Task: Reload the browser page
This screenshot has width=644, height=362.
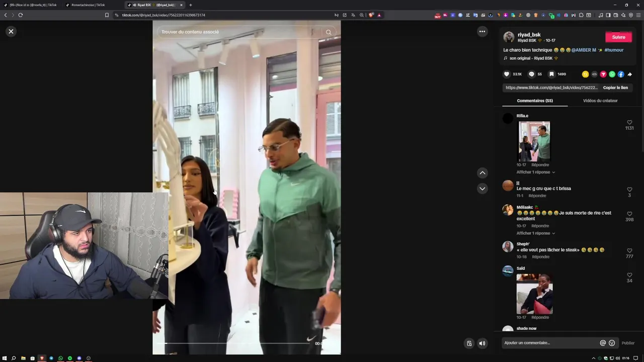Action: click(21, 15)
